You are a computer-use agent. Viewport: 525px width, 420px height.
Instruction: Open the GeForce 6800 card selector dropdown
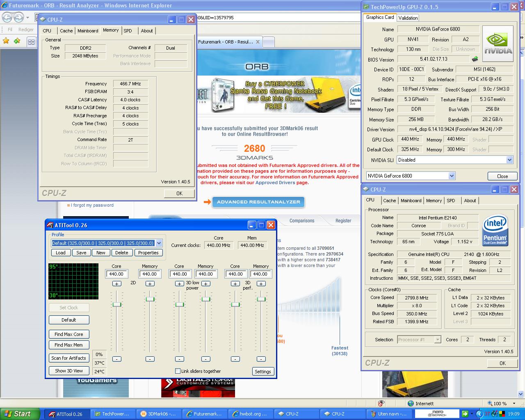pyautogui.click(x=452, y=176)
